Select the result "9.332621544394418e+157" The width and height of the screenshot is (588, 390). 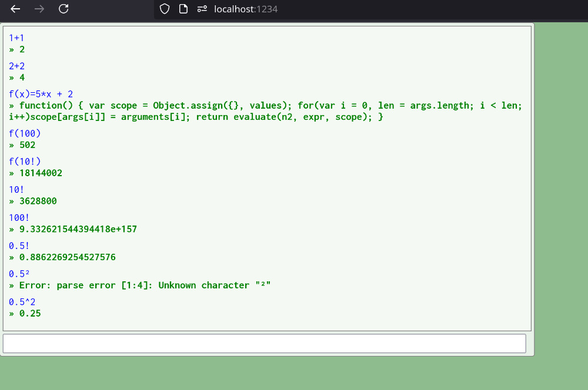coord(78,229)
